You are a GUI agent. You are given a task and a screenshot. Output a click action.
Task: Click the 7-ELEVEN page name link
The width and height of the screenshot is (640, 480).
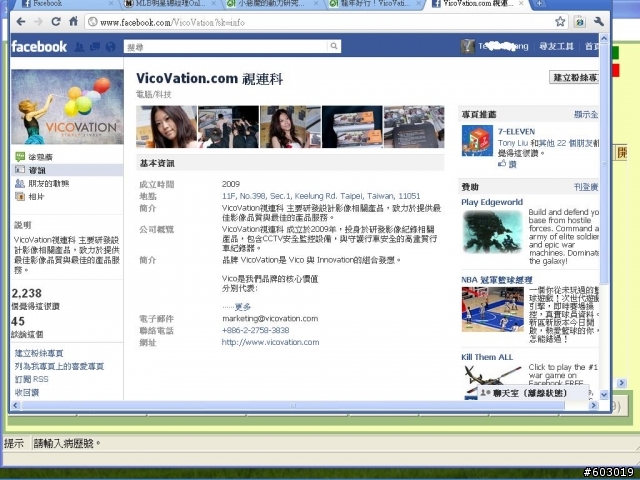(516, 131)
